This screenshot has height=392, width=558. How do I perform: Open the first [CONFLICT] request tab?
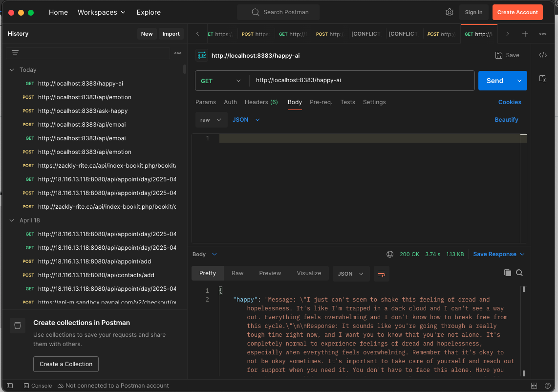[x=366, y=34]
